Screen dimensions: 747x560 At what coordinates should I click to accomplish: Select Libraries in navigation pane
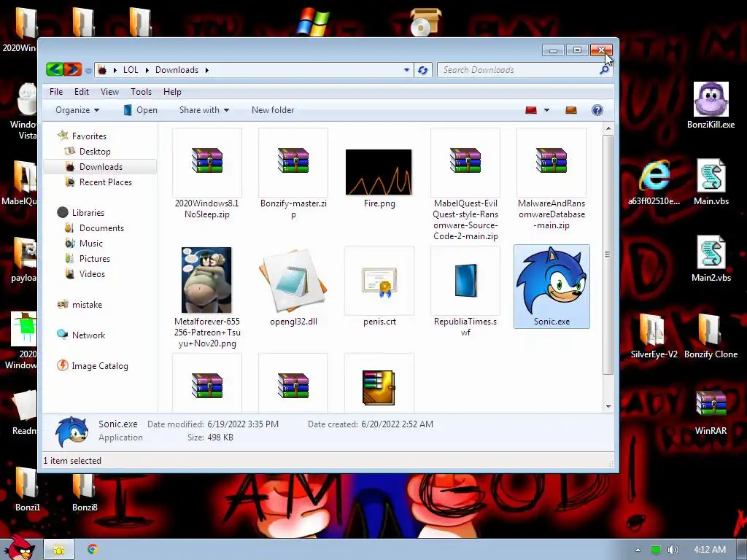tap(88, 212)
